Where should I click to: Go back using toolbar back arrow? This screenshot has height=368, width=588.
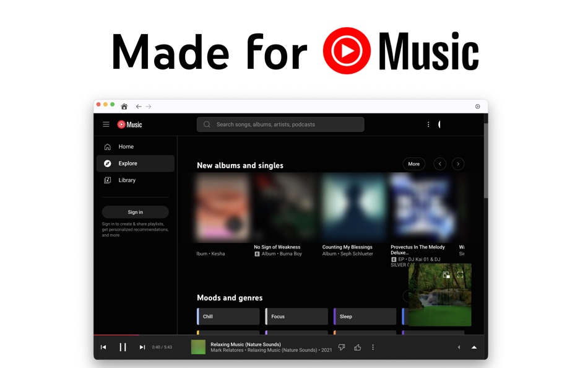point(139,107)
